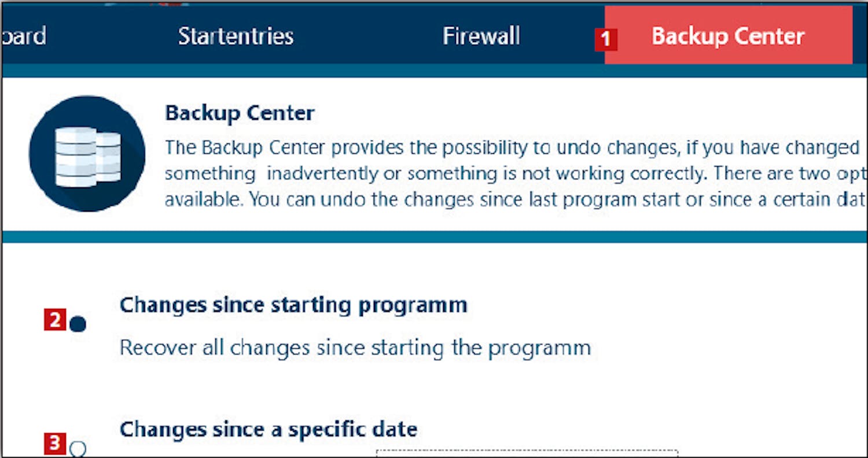Image resolution: width=868 pixels, height=458 pixels.
Task: Click the red number 1 marker
Action: pyautogui.click(x=605, y=39)
